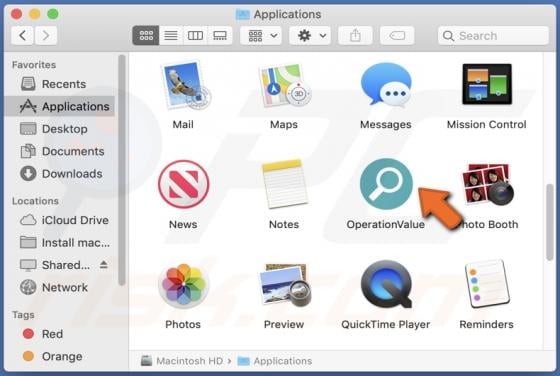Switch to icon view
The height and width of the screenshot is (376, 560).
(x=146, y=35)
